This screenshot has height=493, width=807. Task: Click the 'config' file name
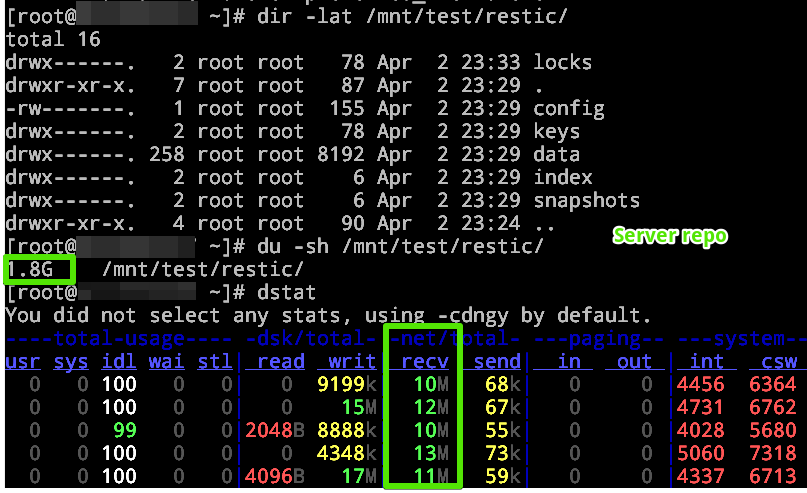[x=568, y=109]
